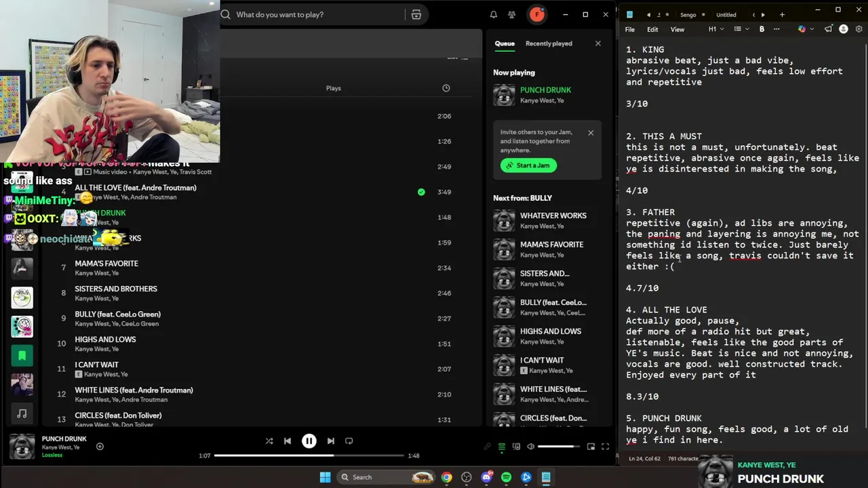The height and width of the screenshot is (488, 868).
Task: Play WHATEVER WORKS from the queue
Action: [x=553, y=216]
